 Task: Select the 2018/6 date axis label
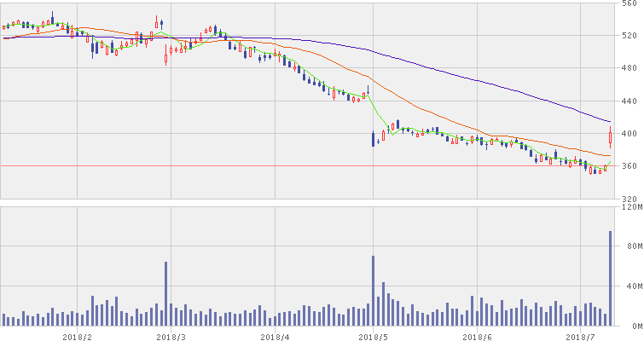click(473, 336)
